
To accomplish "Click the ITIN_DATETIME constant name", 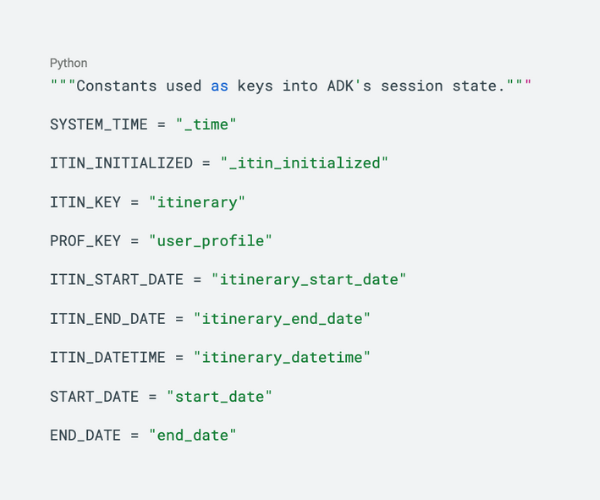I will 104,357.
